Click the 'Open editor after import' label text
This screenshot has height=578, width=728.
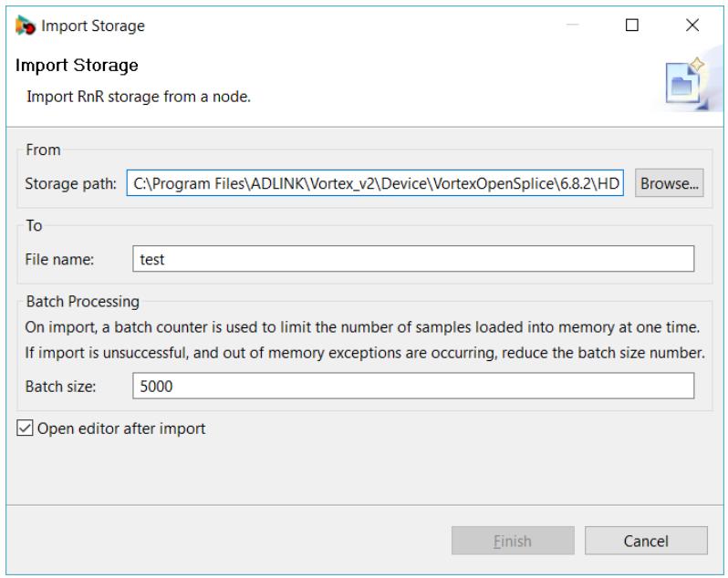[121, 428]
